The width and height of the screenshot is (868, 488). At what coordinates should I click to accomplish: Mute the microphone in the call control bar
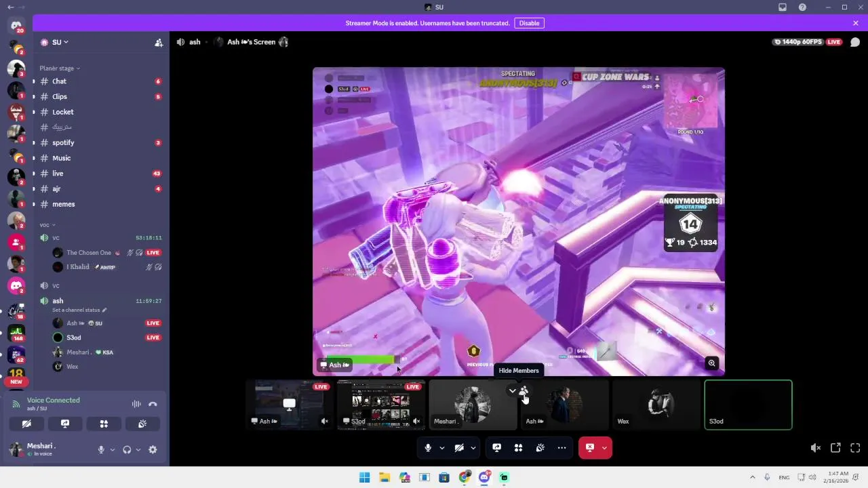428,447
